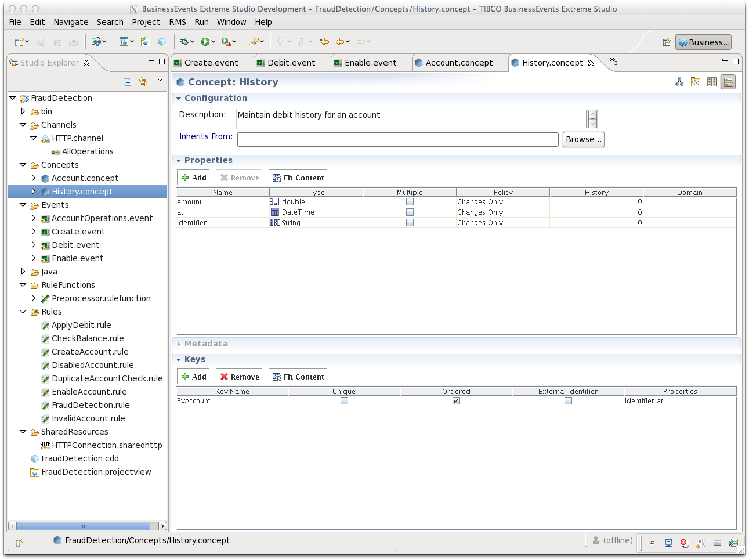The height and width of the screenshot is (560, 749).
Task: Click the Run toolbar icon
Action: [x=205, y=42]
